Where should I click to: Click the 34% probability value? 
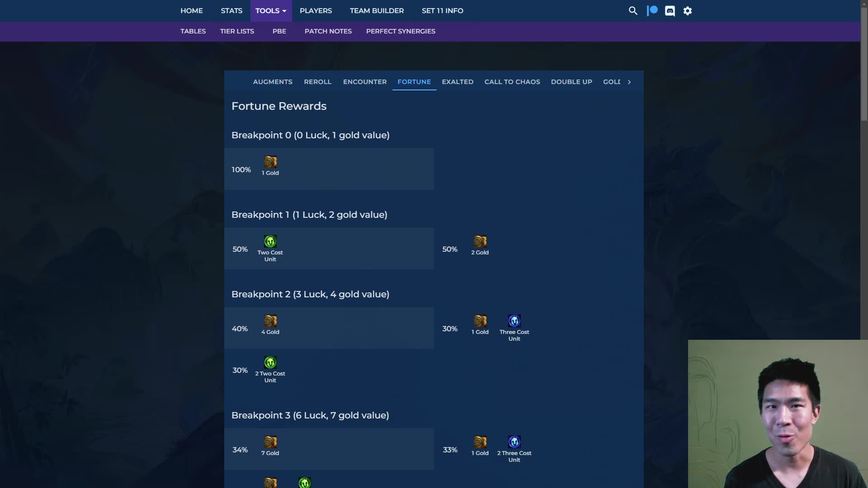tap(240, 450)
